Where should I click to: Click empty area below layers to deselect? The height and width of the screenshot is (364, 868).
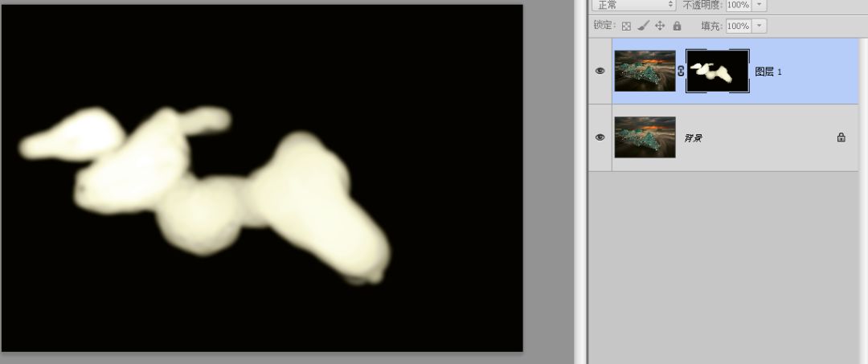[x=725, y=265]
